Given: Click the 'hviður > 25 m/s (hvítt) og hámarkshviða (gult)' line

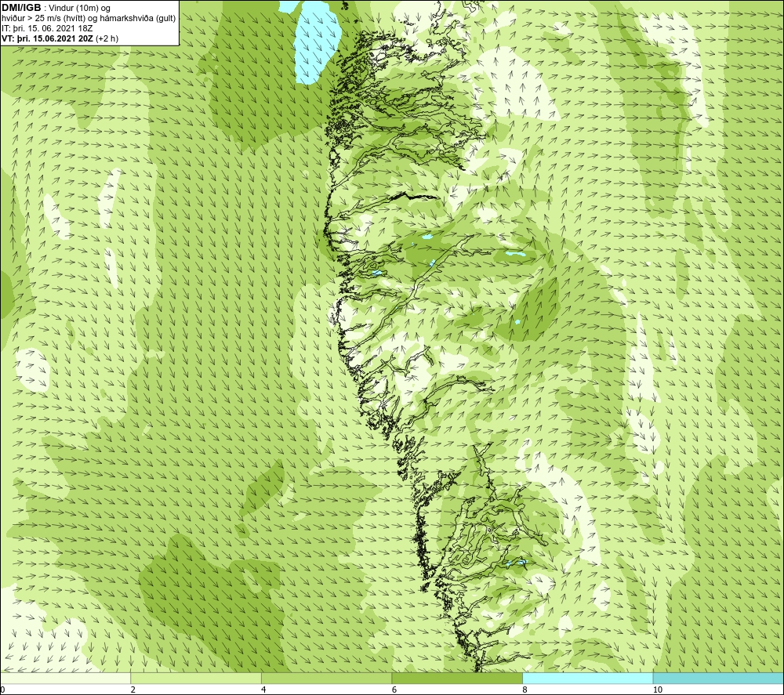Looking at the screenshot, I should coord(89,19).
